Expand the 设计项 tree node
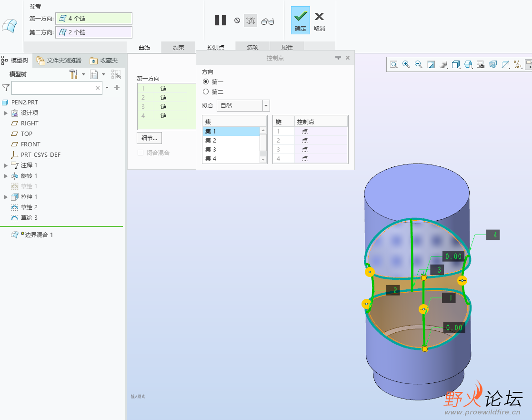This screenshot has width=532, height=420. [x=6, y=113]
